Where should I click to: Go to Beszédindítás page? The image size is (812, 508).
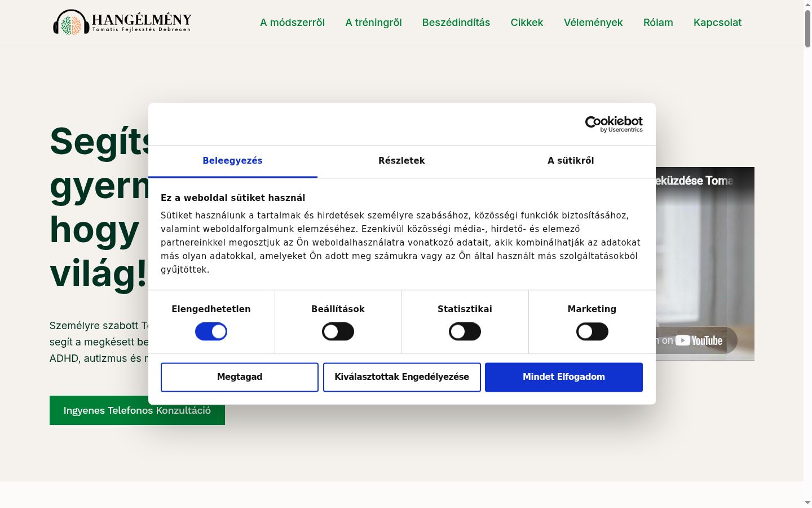[456, 23]
